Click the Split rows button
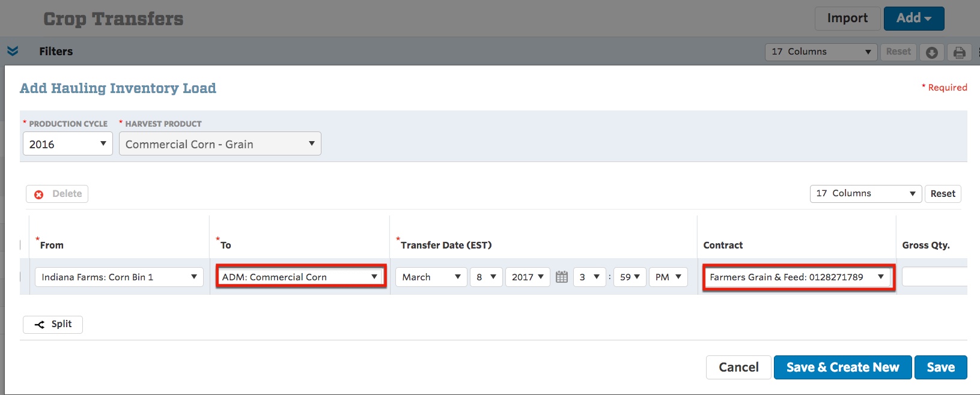 pyautogui.click(x=53, y=324)
